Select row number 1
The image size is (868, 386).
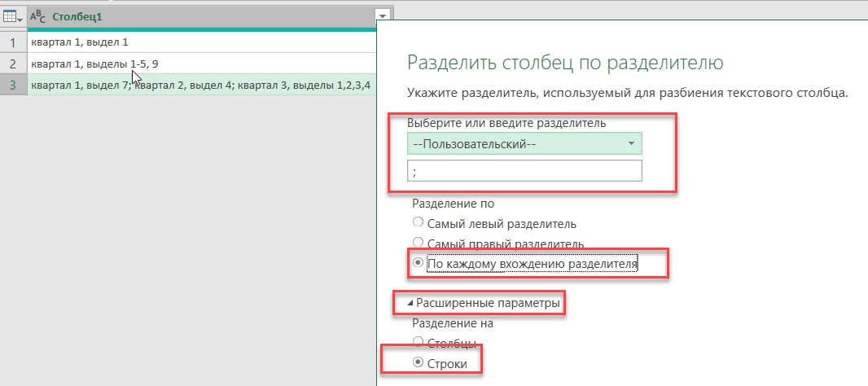(x=13, y=42)
